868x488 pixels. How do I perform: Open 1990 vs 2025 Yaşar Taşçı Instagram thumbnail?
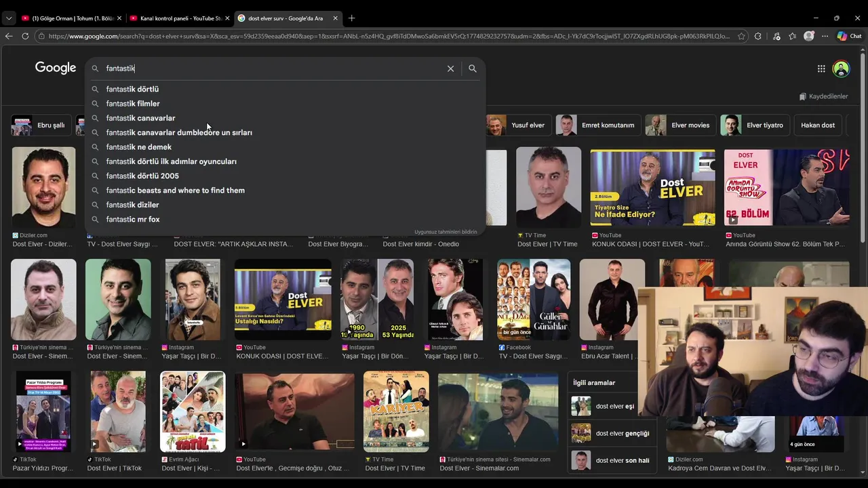pyautogui.click(x=377, y=300)
